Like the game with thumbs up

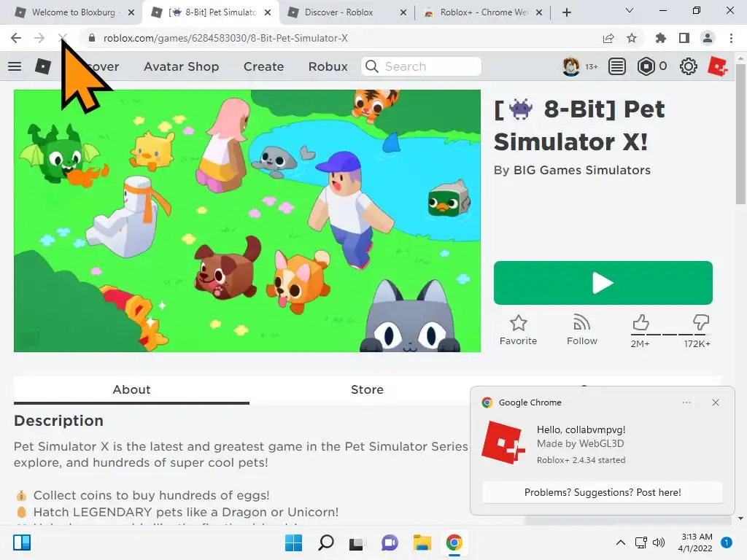point(640,323)
